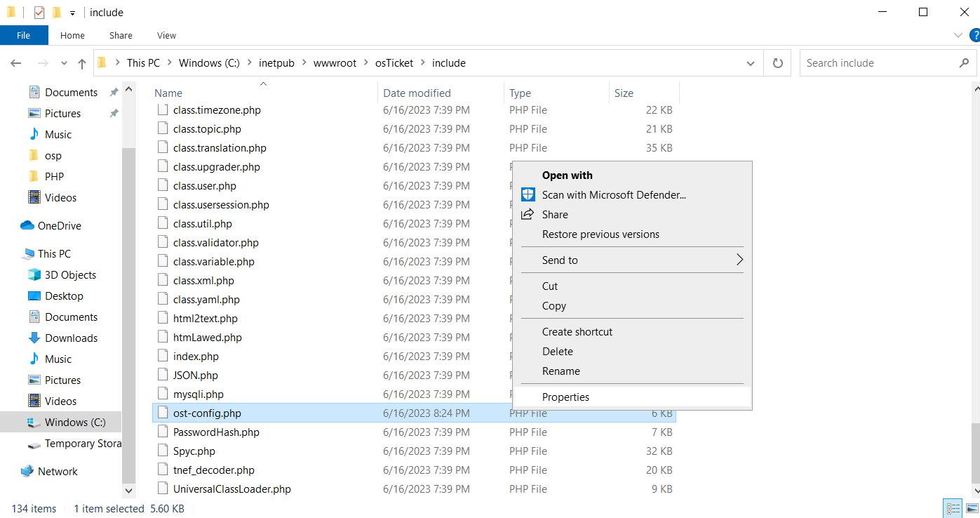980x518 pixels.
Task: Choose Scan with Microsoft Defender
Action: (x=632, y=195)
